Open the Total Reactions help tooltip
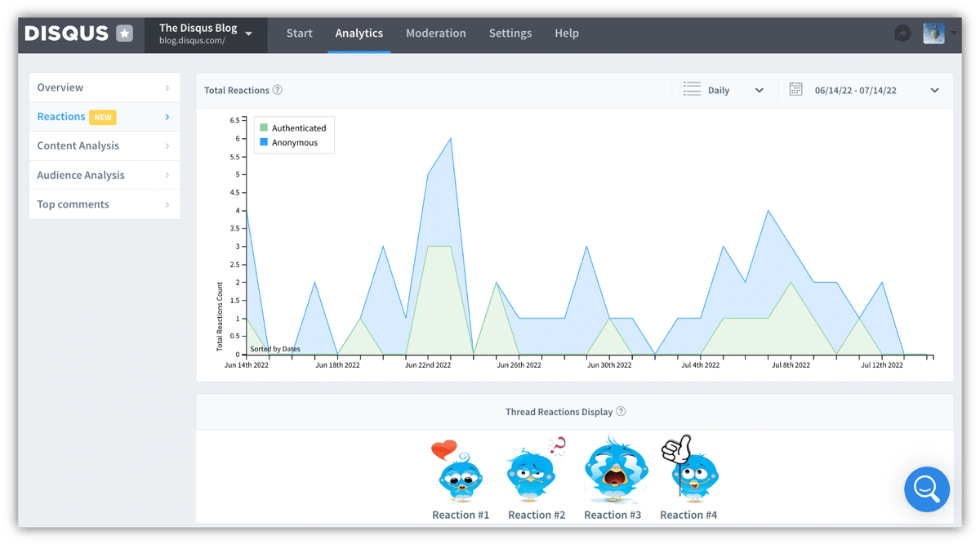Screen dimensions: 980x545 [x=278, y=90]
